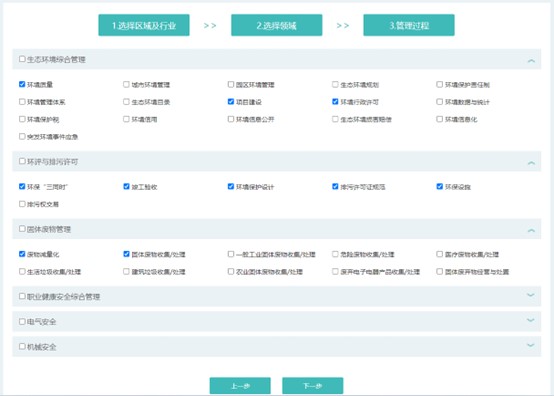Click the 上一步 button

(x=240, y=386)
